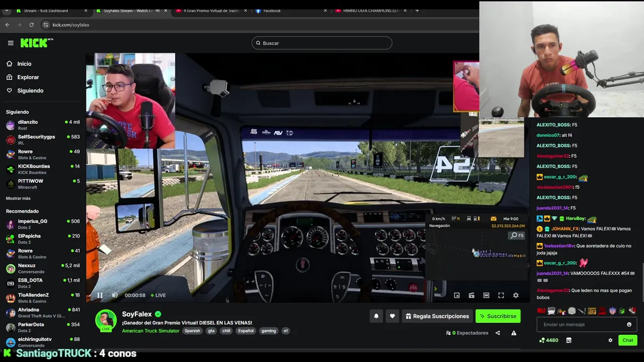Click the KICK logo
644x362 pixels.
pyautogui.click(x=36, y=43)
